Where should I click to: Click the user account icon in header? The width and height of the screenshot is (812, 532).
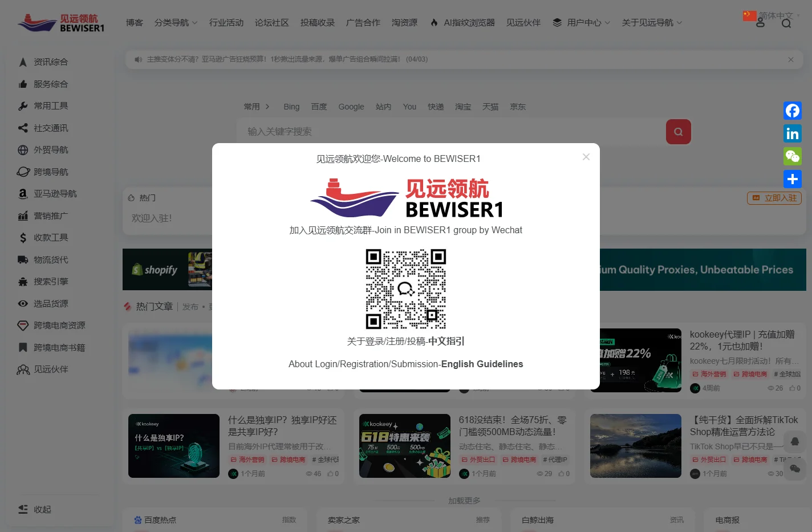click(x=760, y=23)
